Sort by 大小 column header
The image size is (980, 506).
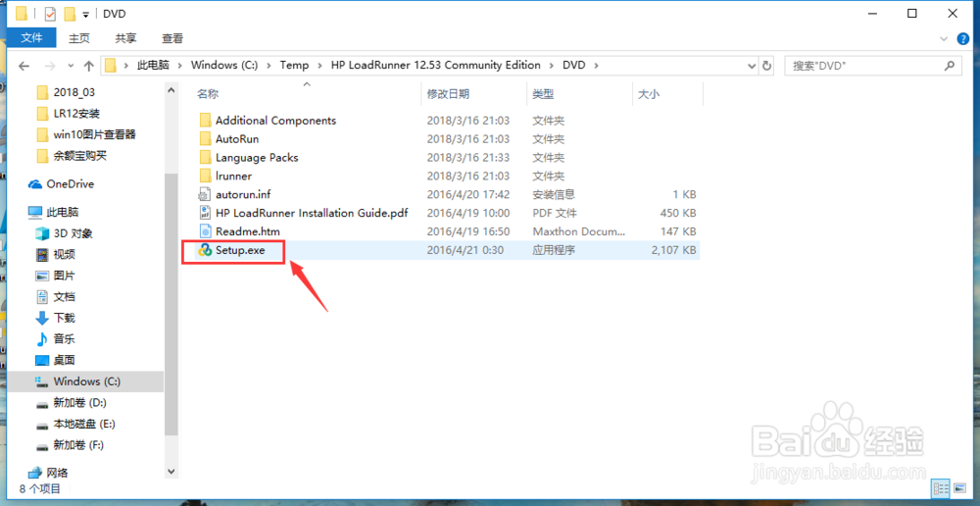(648, 94)
